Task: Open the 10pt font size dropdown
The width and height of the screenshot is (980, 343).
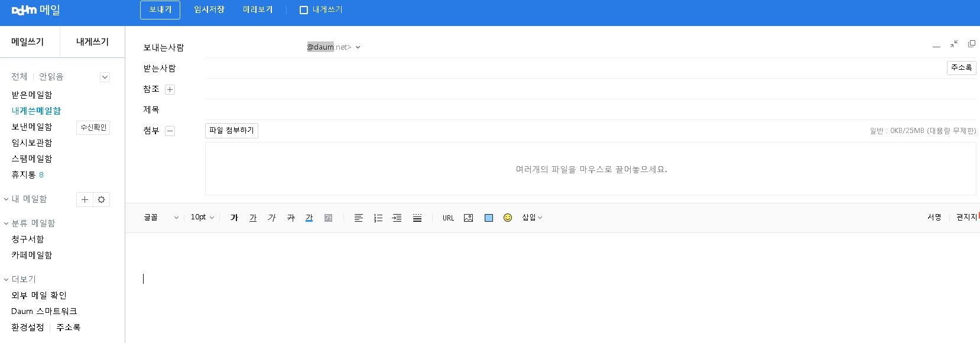Action: pos(202,218)
